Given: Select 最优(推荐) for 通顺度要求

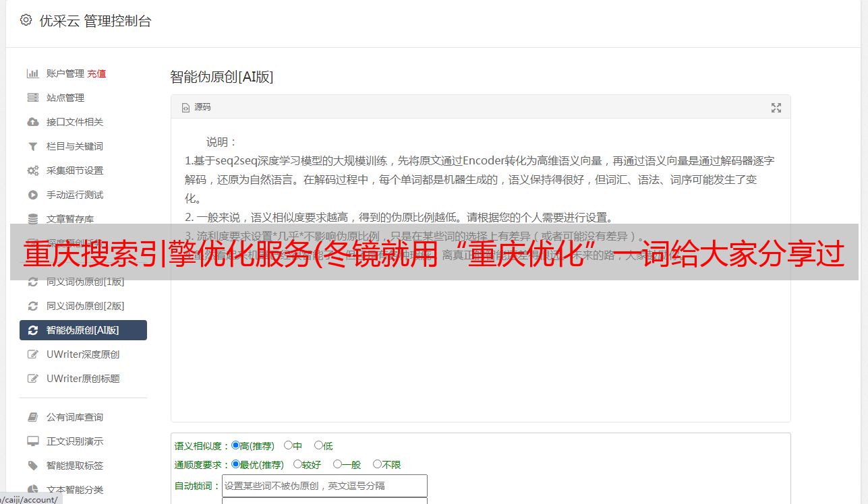Looking at the screenshot, I should pyautogui.click(x=235, y=464).
